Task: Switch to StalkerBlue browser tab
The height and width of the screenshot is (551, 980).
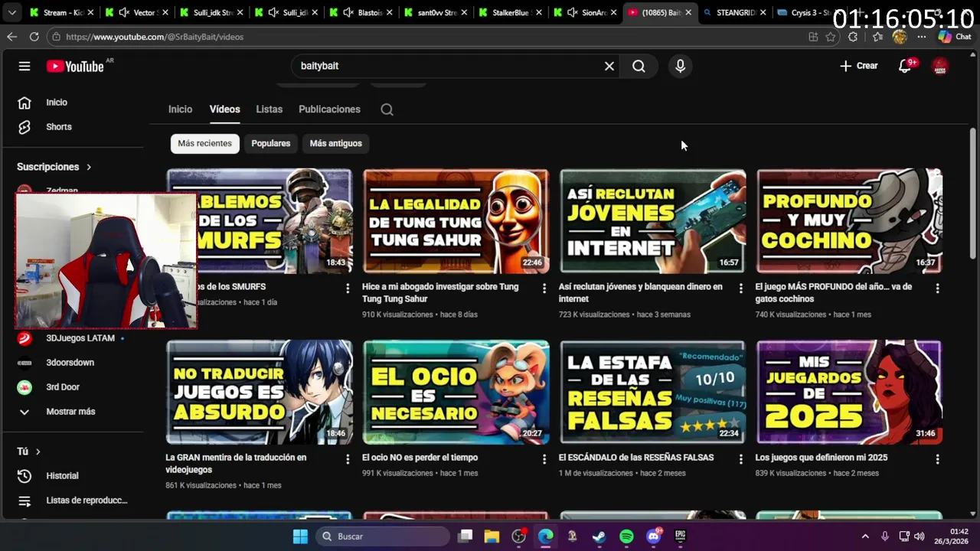Action: 509,13
